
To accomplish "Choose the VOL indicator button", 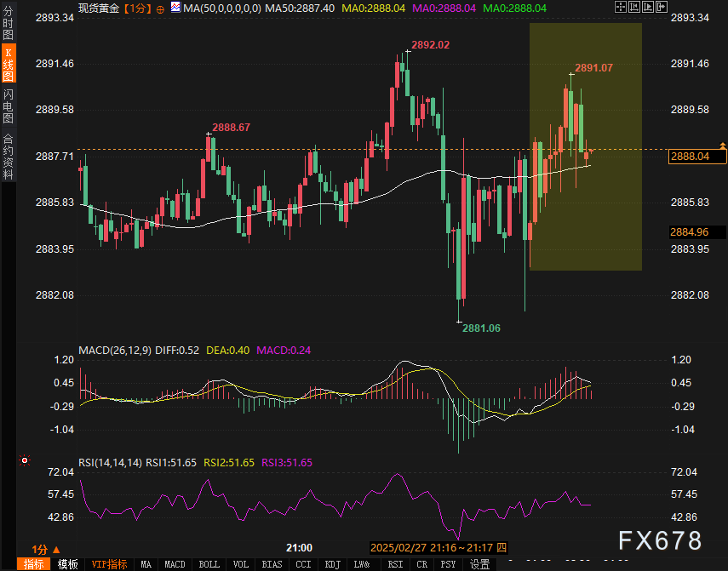I will point(240,564).
